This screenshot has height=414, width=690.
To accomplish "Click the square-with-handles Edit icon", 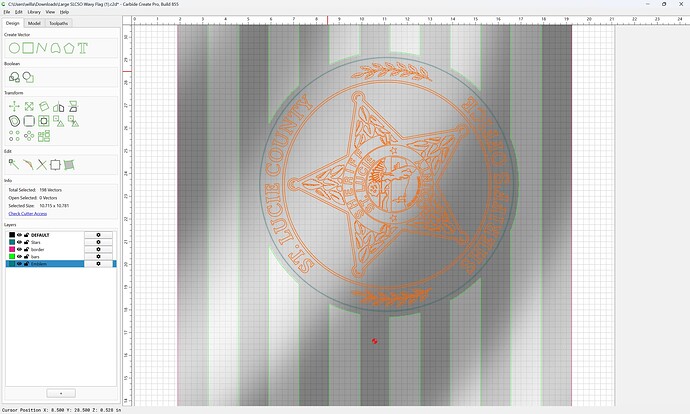I will coord(55,165).
